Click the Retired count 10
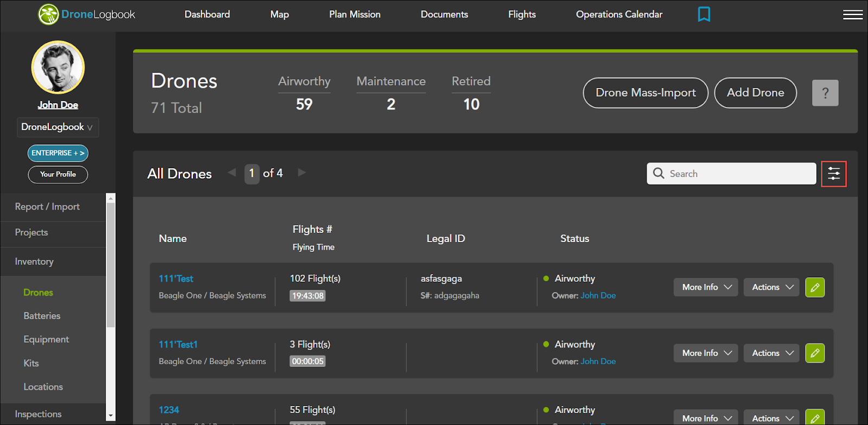Image resolution: width=868 pixels, height=425 pixels. coord(471,104)
